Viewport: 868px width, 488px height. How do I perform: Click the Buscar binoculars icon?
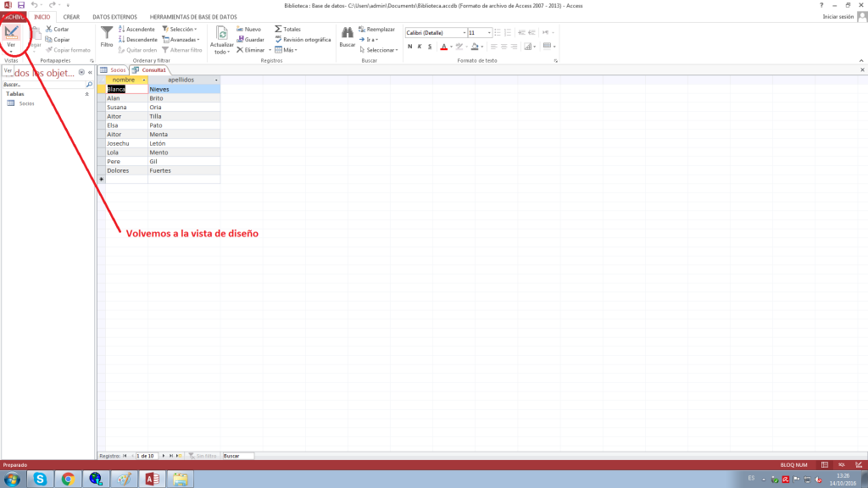click(347, 32)
